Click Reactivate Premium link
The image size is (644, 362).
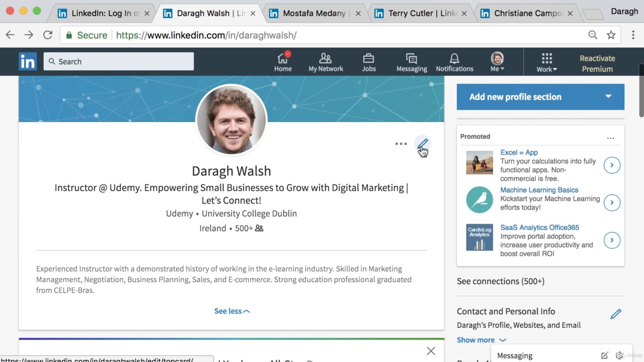click(x=597, y=63)
